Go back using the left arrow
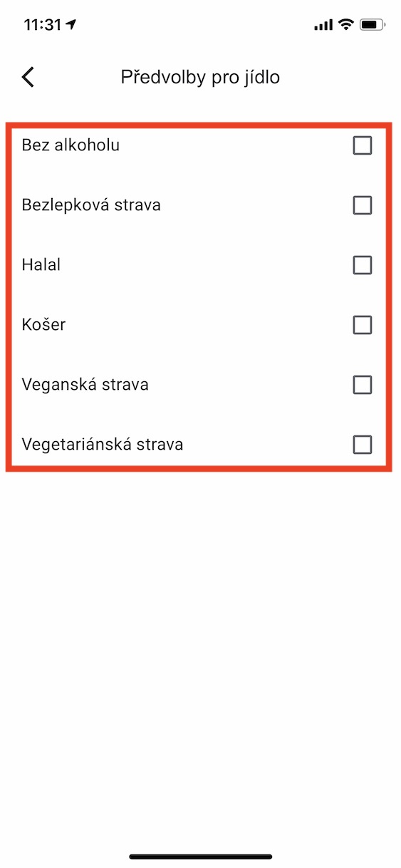 pyautogui.click(x=28, y=77)
